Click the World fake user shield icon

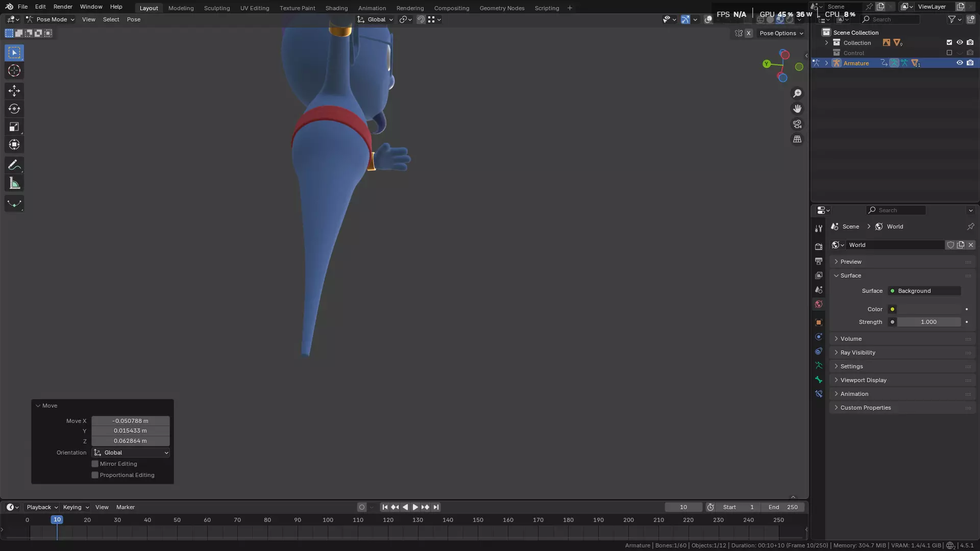pyautogui.click(x=950, y=245)
